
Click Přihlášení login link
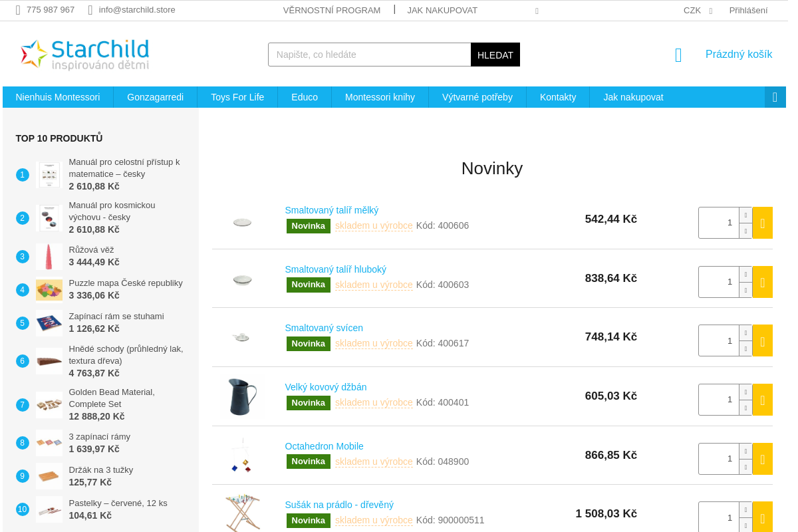click(748, 10)
